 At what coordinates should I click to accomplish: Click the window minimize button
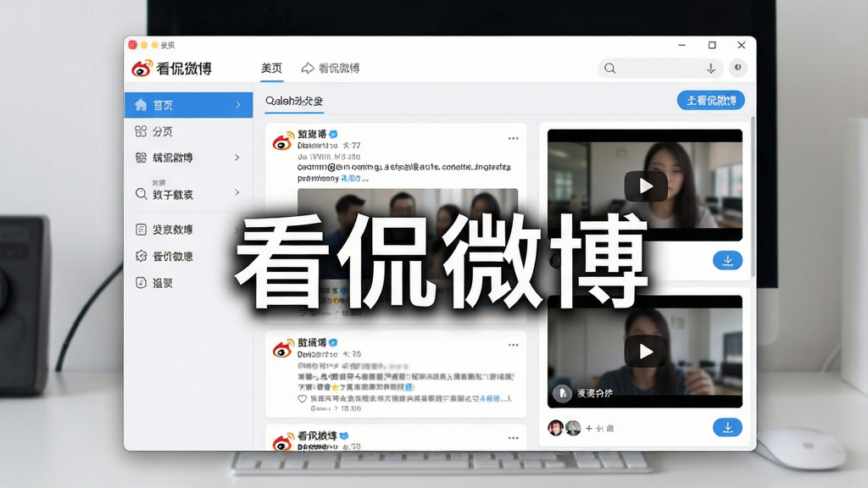682,45
